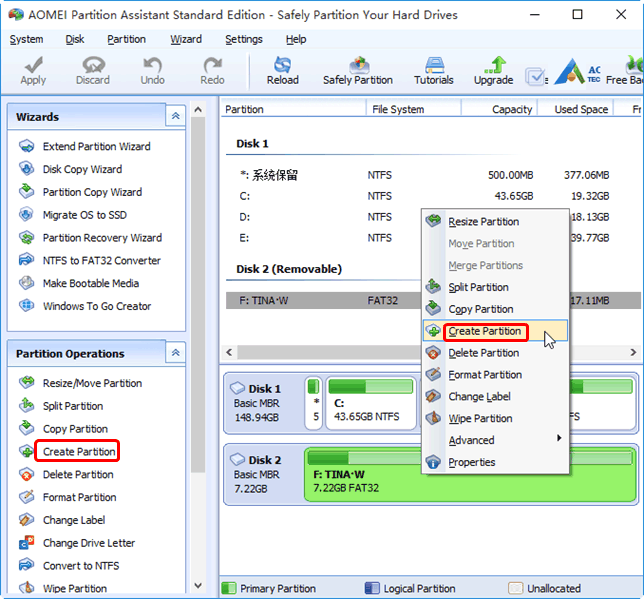The image size is (644, 599).
Task: Choose Copy Partition from context menu
Action: pyautogui.click(x=496, y=309)
